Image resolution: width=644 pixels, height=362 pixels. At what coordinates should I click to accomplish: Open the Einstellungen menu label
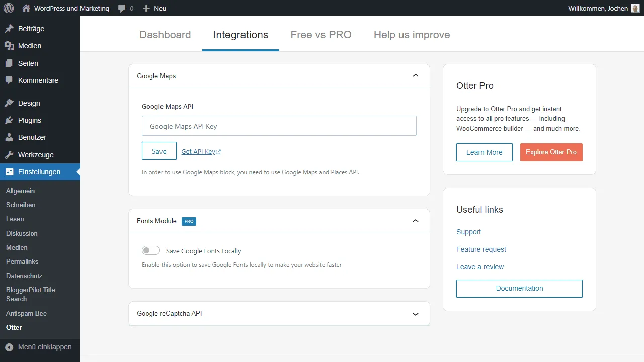39,172
